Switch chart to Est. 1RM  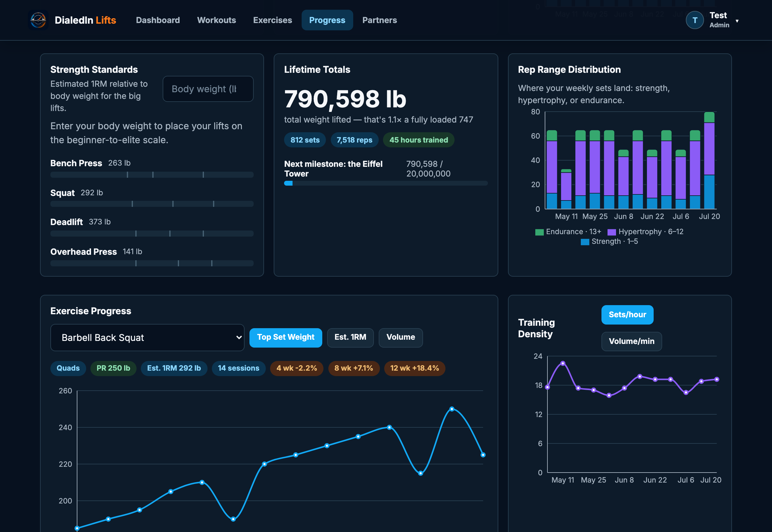[x=350, y=337]
